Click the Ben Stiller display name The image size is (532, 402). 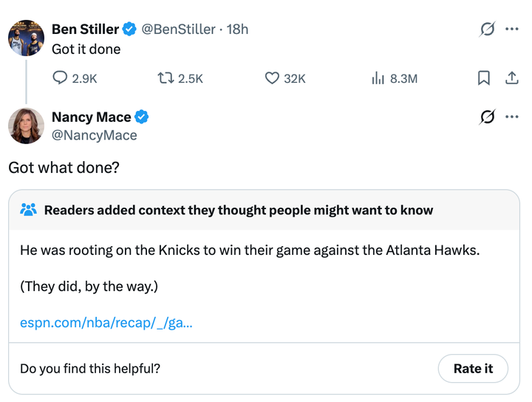coord(85,30)
